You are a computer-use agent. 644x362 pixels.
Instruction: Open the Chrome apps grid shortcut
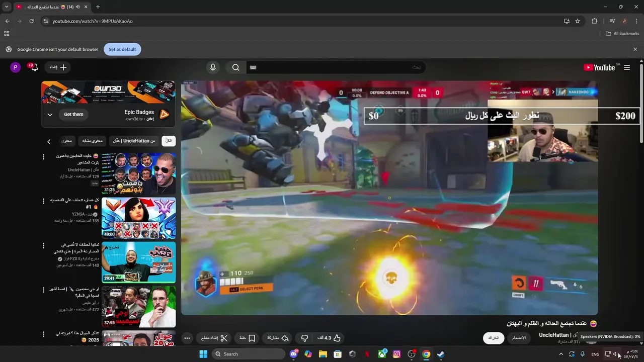7,34
